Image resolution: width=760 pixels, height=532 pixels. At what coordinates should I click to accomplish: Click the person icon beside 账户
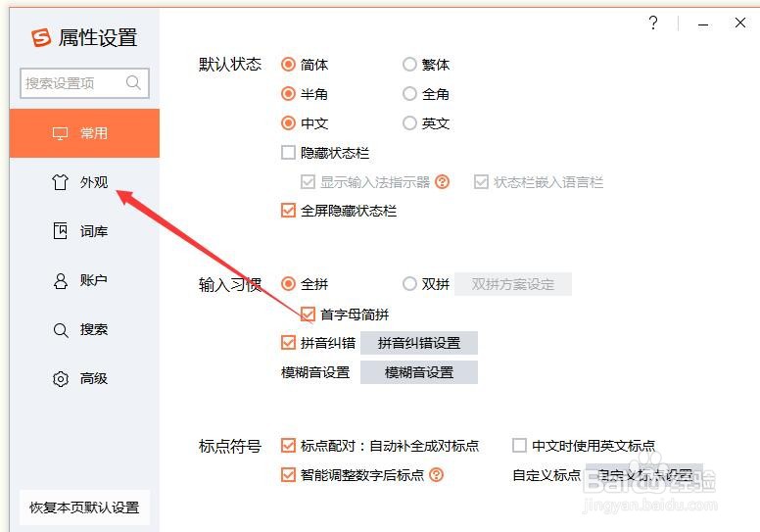tap(60, 280)
